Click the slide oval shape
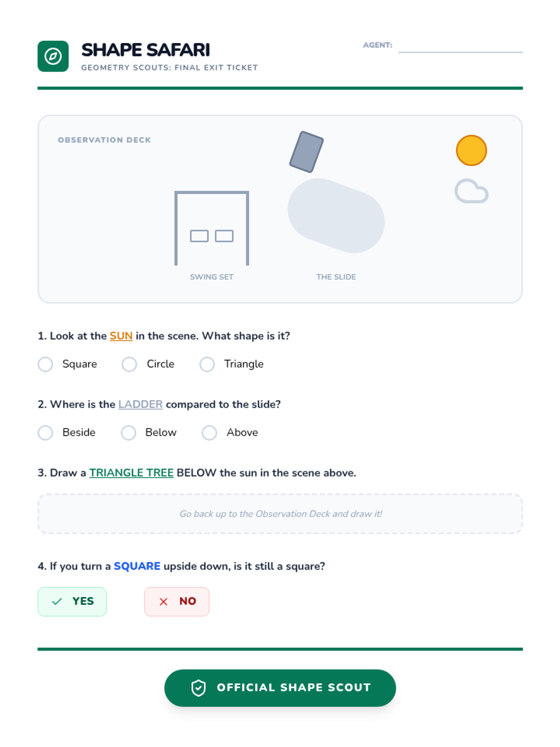560x747 pixels. [336, 216]
